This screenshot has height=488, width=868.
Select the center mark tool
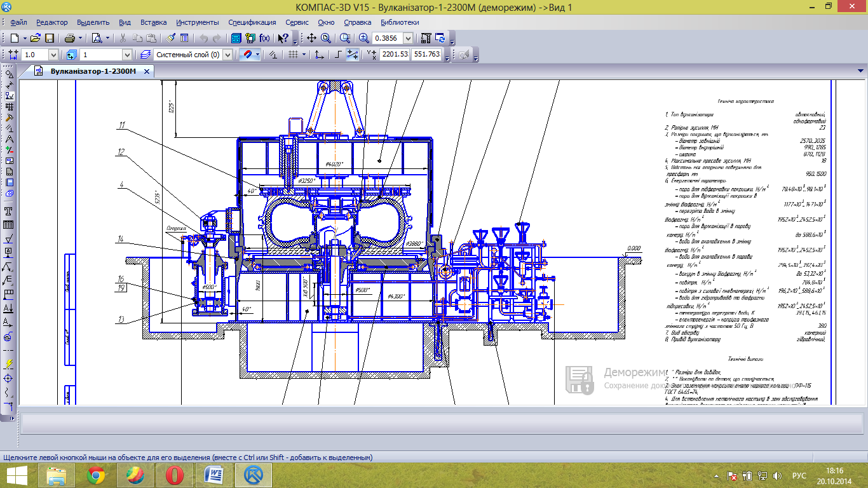coord(10,379)
